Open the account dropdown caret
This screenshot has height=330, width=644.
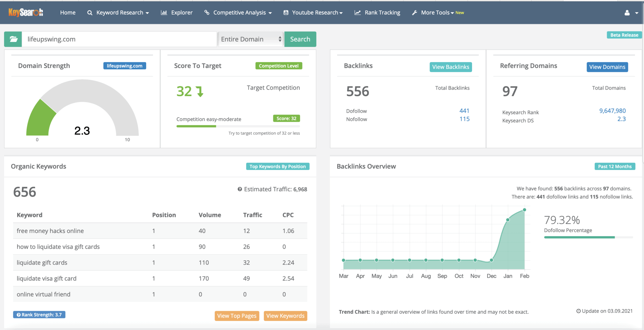[x=637, y=13]
